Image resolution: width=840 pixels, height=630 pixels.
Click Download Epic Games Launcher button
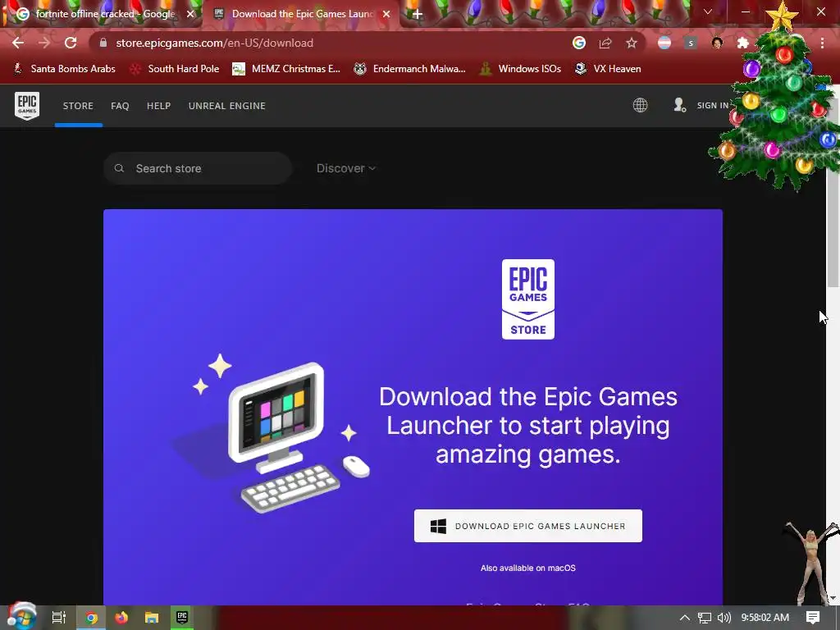point(527,526)
